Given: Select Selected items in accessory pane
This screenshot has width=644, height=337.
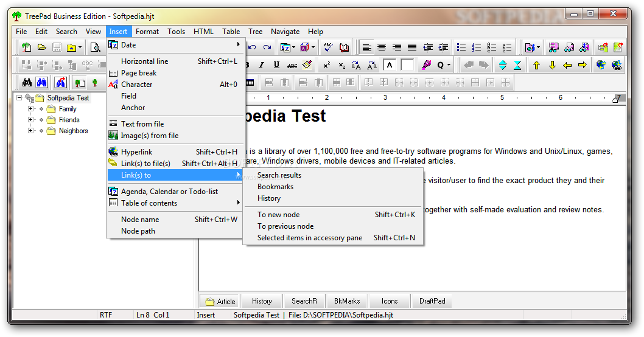Looking at the screenshot, I should tap(333, 238).
